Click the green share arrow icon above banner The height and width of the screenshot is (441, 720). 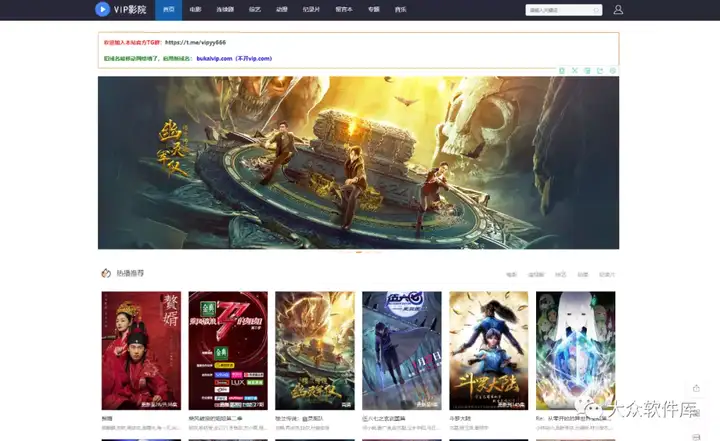click(600, 70)
